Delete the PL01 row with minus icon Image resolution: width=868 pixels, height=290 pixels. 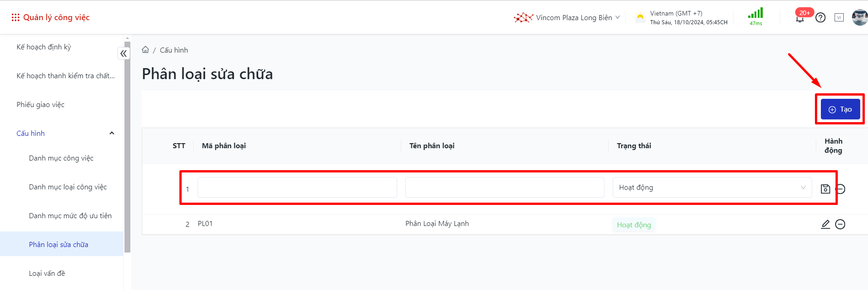click(840, 224)
